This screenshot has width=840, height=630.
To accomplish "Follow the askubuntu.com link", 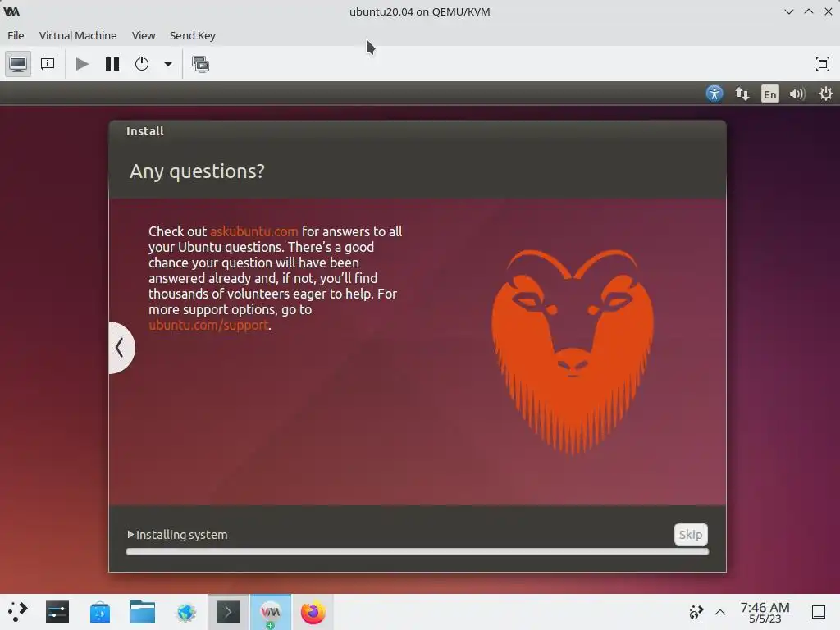I will click(x=254, y=231).
